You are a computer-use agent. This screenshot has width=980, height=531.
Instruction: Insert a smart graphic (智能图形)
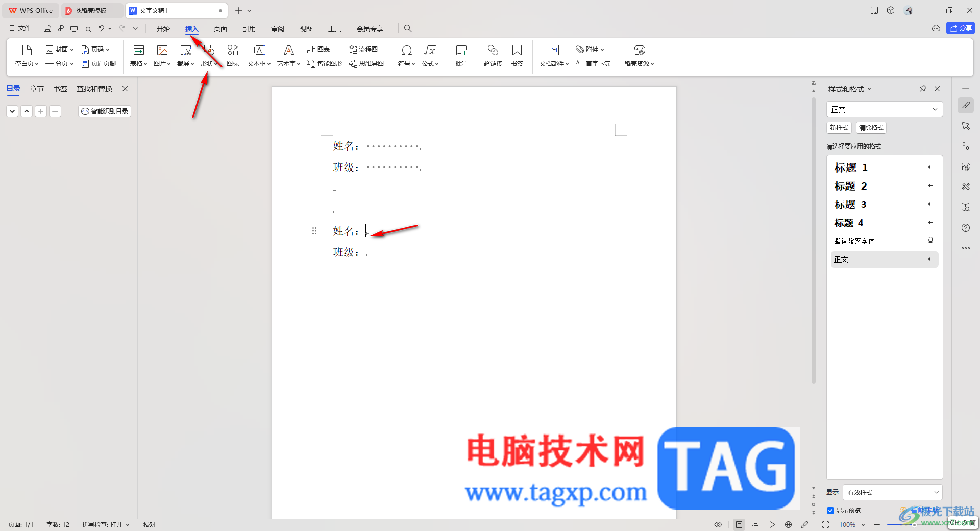[325, 64]
